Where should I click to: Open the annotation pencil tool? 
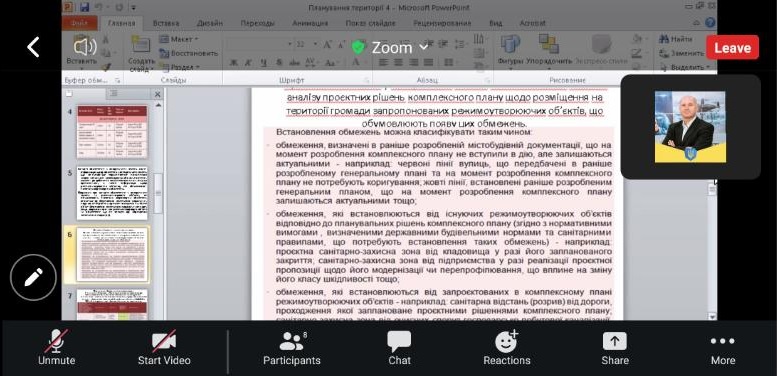[x=33, y=277]
